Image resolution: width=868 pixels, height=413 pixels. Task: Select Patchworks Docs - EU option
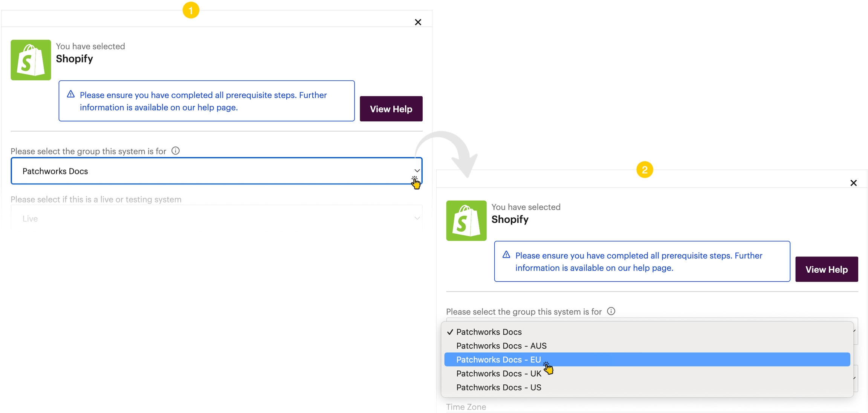point(498,359)
